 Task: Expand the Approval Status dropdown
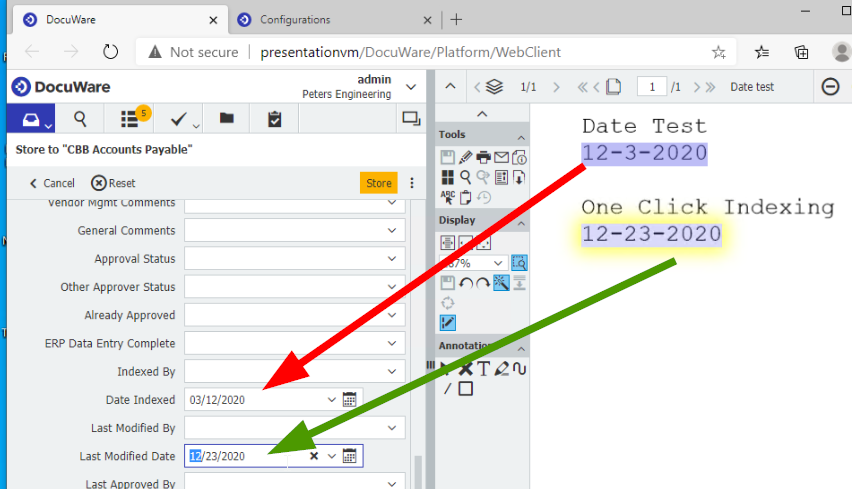tap(392, 259)
